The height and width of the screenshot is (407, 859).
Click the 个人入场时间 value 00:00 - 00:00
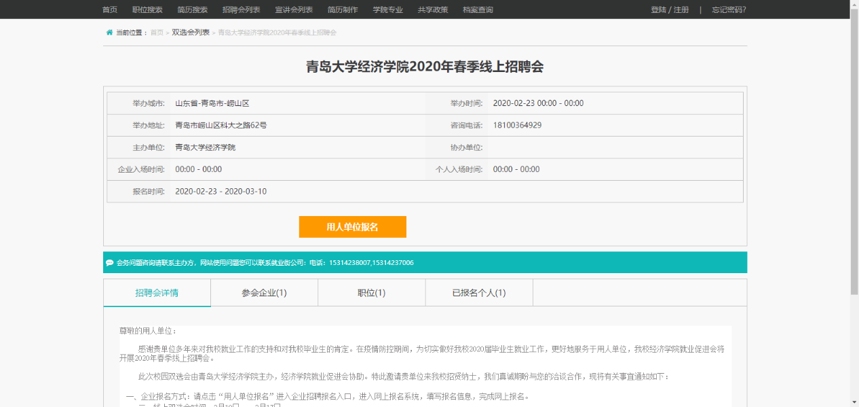coord(517,169)
